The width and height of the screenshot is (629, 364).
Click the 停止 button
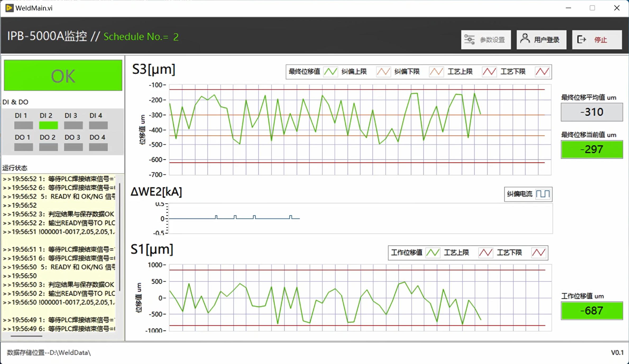click(597, 40)
